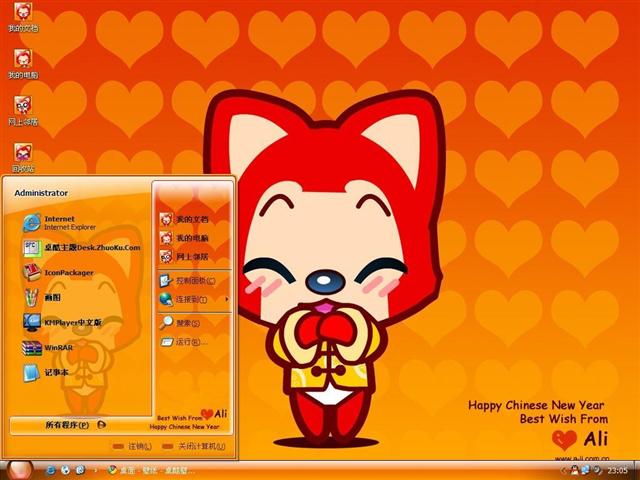
Task: Open 回收站 recycle bin desktop icon
Action: tap(23, 158)
